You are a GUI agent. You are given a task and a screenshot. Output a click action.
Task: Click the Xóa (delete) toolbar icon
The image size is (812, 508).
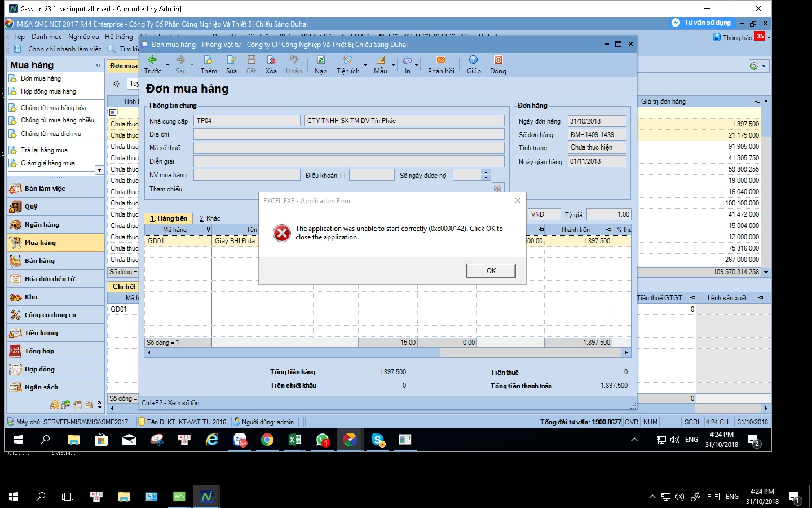click(x=271, y=64)
